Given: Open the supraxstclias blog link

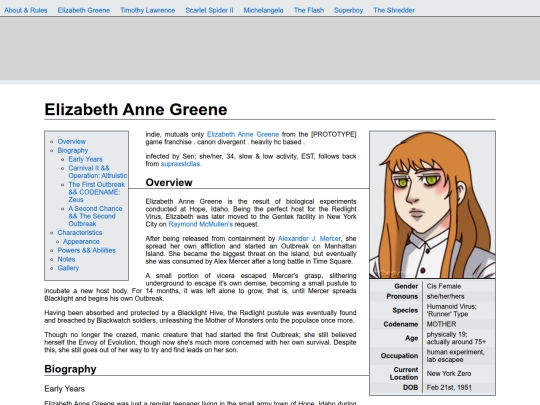Looking at the screenshot, I should tap(181, 164).
